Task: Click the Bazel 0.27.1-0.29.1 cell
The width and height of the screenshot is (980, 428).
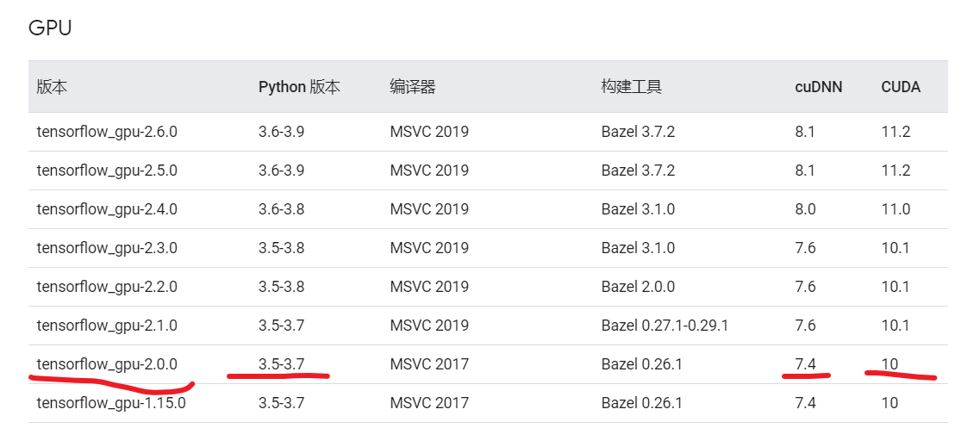Action: 665,326
